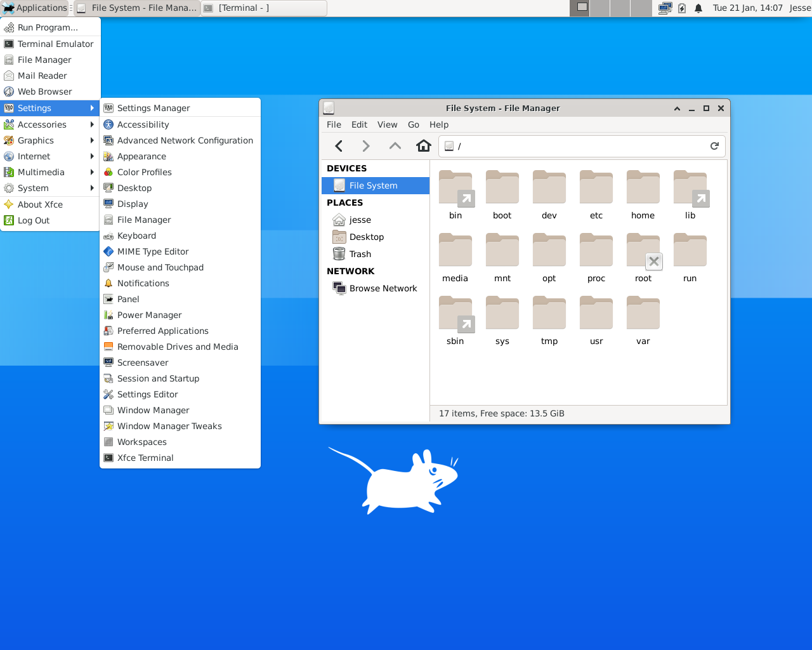Select the boot folder icon
The image size is (812, 650).
(502, 187)
